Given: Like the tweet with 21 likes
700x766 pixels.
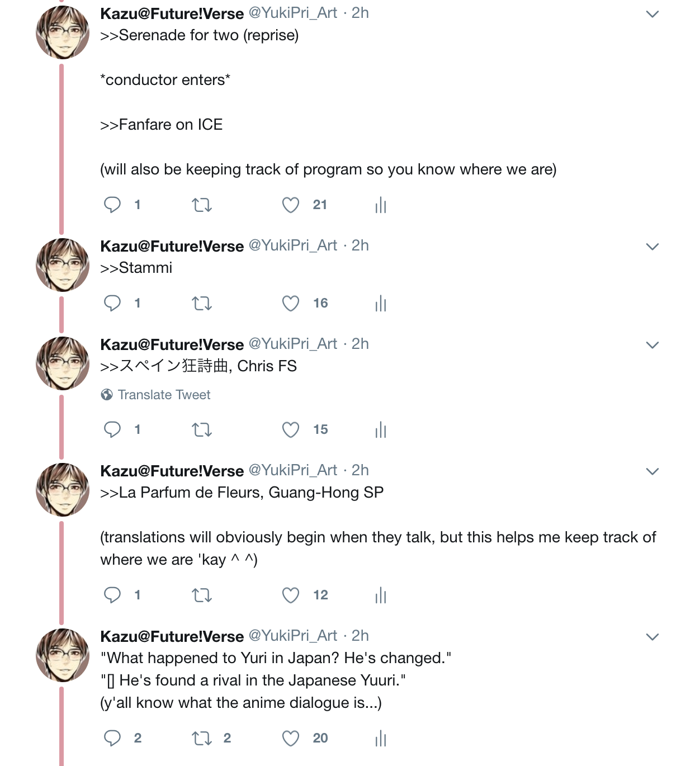Looking at the screenshot, I should click(291, 205).
